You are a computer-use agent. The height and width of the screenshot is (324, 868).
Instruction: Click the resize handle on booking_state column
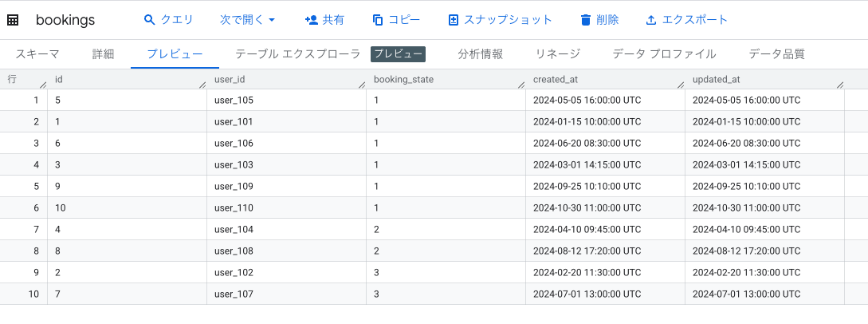click(x=521, y=85)
